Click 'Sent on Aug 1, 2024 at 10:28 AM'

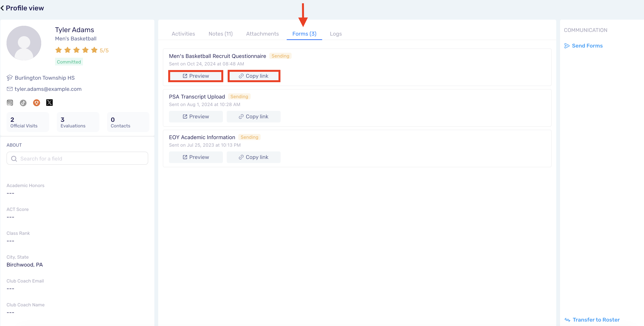click(205, 104)
